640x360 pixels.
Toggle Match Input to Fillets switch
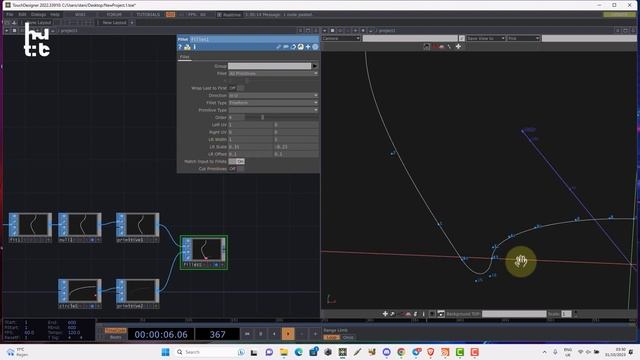tap(236, 162)
